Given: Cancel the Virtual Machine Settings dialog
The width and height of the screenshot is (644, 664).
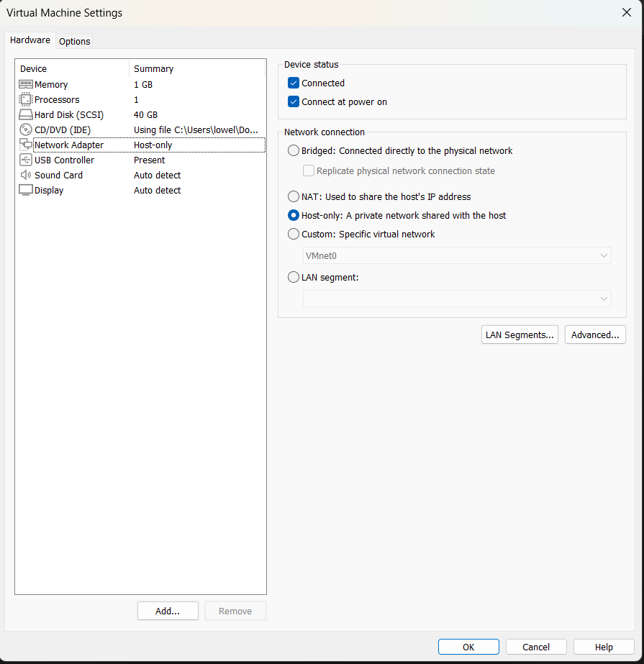Looking at the screenshot, I should pyautogui.click(x=536, y=647).
